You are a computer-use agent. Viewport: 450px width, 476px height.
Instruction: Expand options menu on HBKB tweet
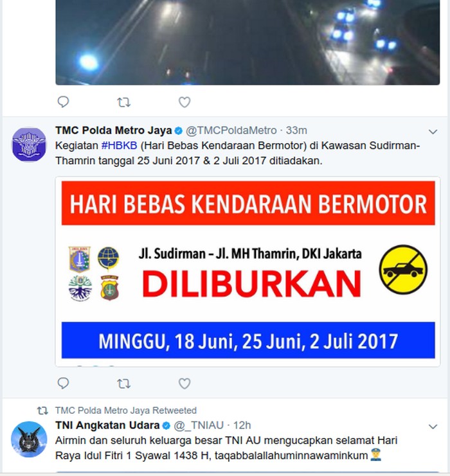point(433,132)
